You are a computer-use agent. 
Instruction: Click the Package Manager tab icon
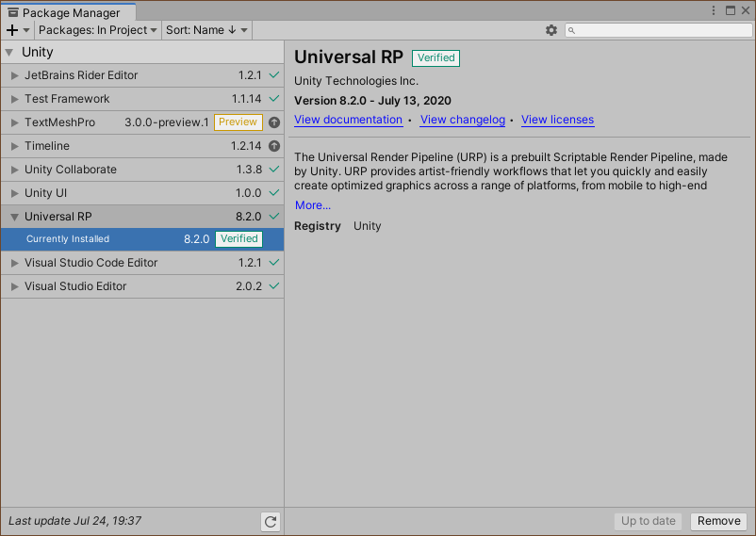13,12
